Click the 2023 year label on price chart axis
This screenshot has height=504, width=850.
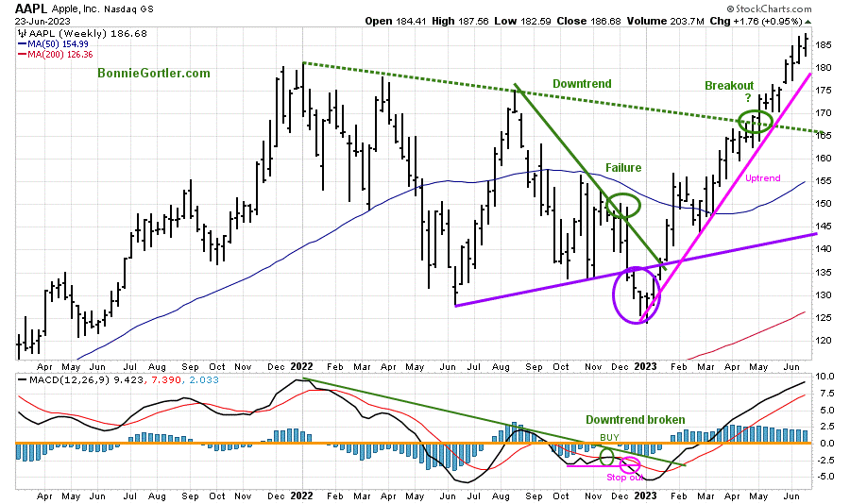645,366
